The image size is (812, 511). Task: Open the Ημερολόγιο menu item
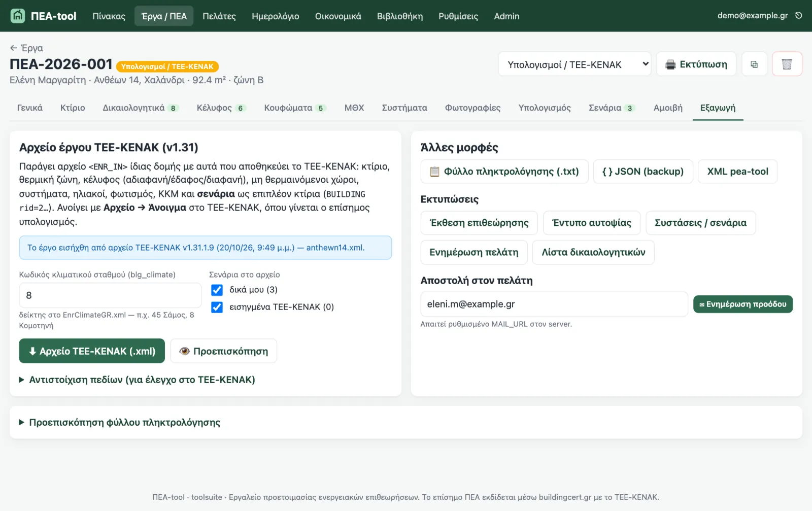pos(276,16)
